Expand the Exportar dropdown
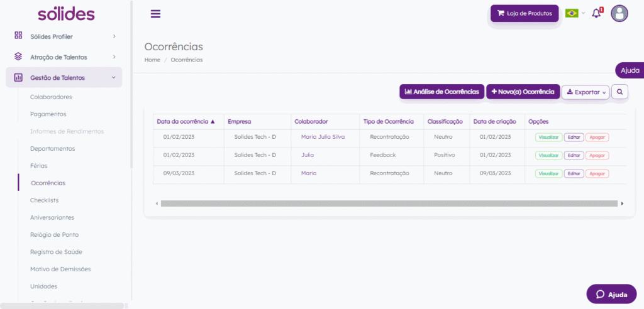The image size is (644, 309). click(x=586, y=92)
